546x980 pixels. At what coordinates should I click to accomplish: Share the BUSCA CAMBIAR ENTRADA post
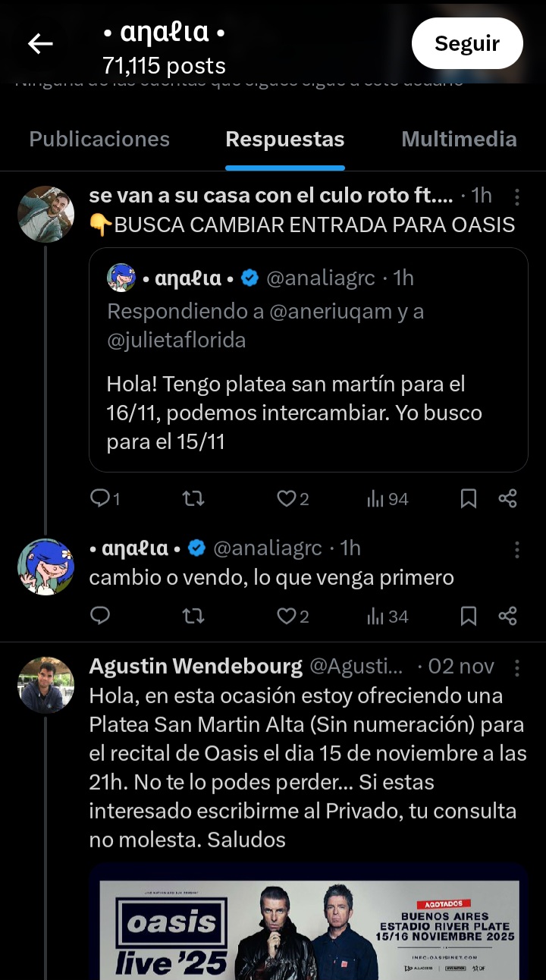pyautogui.click(x=507, y=498)
